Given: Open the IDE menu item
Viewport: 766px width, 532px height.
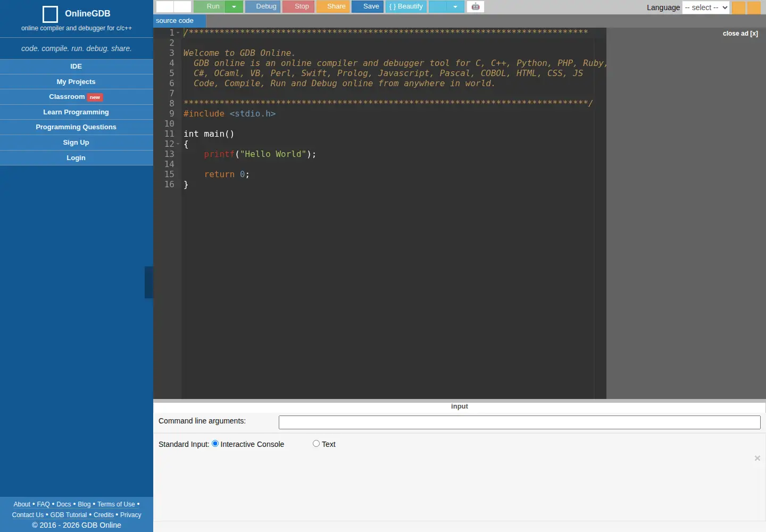Looking at the screenshot, I should 76,66.
